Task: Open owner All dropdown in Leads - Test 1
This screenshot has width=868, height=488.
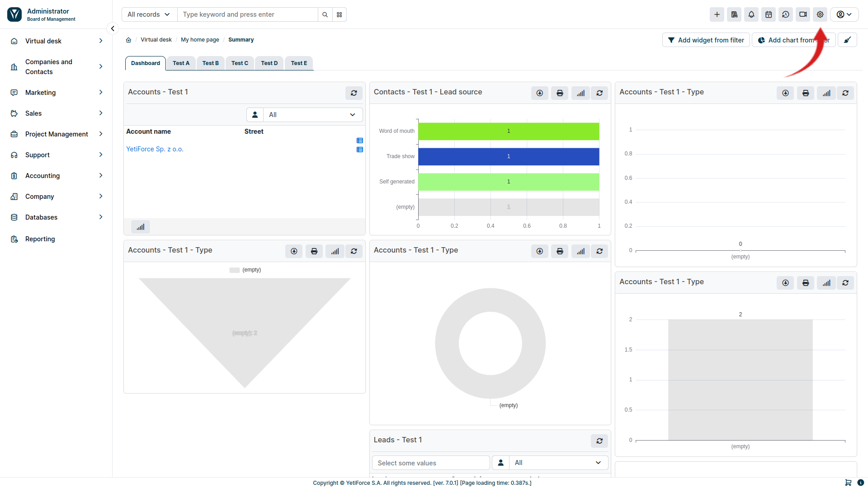Action: click(x=558, y=463)
